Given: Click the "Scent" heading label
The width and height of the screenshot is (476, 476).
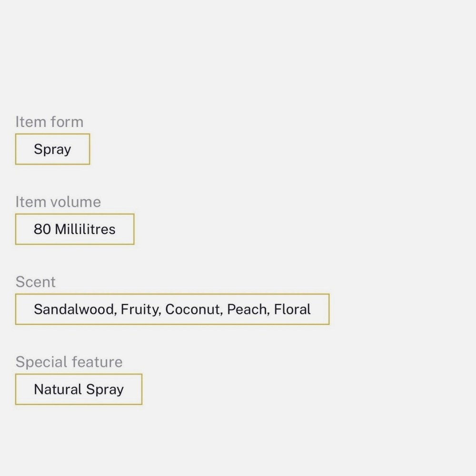Looking at the screenshot, I should pos(36,282).
